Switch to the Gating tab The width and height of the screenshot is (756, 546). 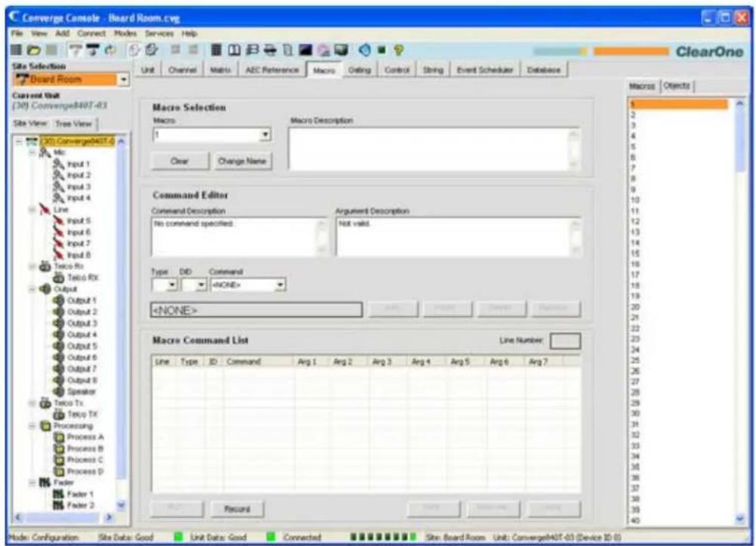pos(359,70)
